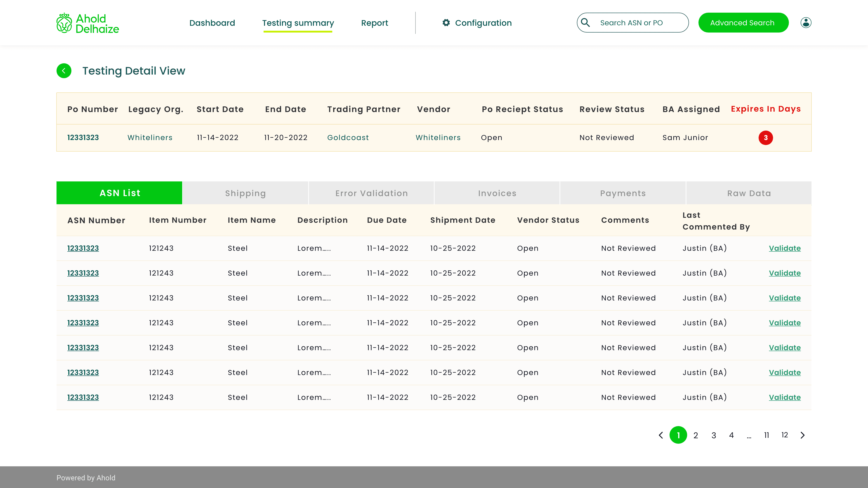Select page 2 in pagination

coord(696,435)
